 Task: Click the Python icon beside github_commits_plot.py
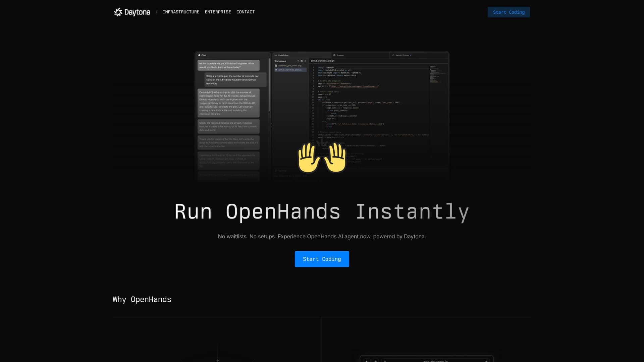click(x=276, y=70)
